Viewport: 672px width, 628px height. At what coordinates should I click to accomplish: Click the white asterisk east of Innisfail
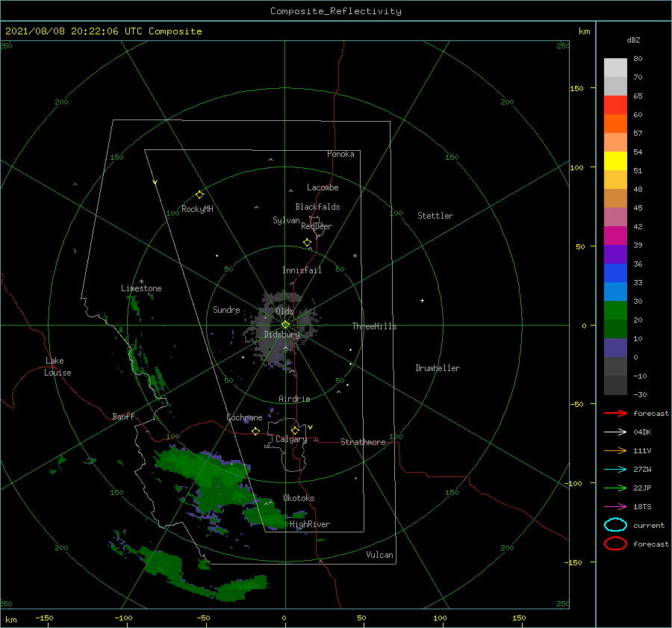click(355, 256)
